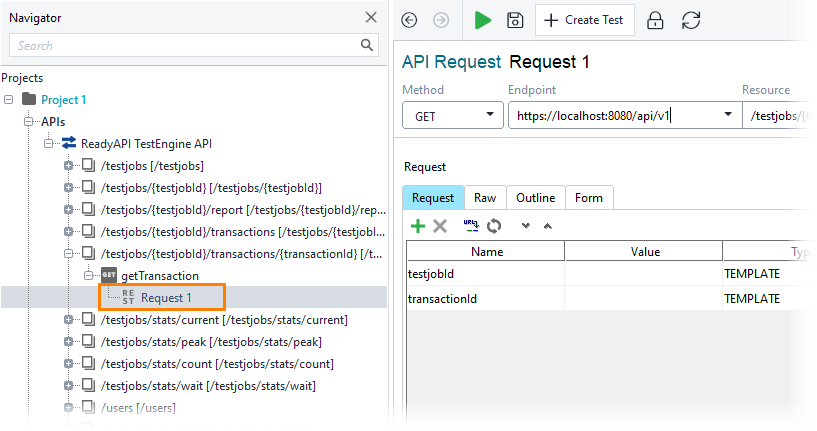Add a parameter with green plus icon
817x431 pixels.
click(x=418, y=226)
